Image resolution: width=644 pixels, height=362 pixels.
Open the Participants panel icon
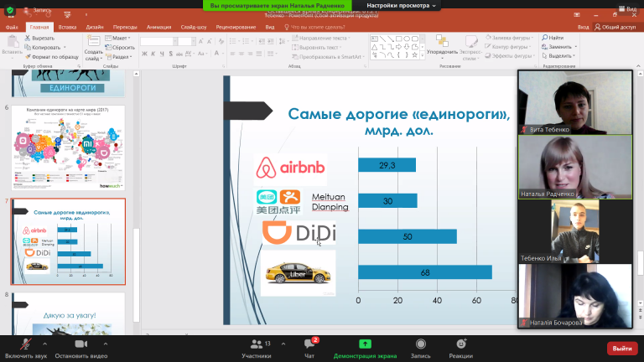pos(257,344)
